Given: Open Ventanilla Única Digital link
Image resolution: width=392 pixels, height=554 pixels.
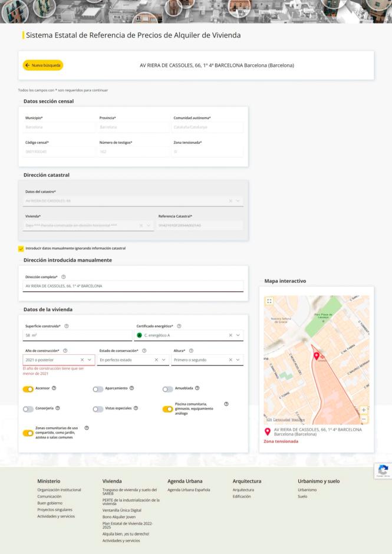Looking at the screenshot, I should point(121,510).
